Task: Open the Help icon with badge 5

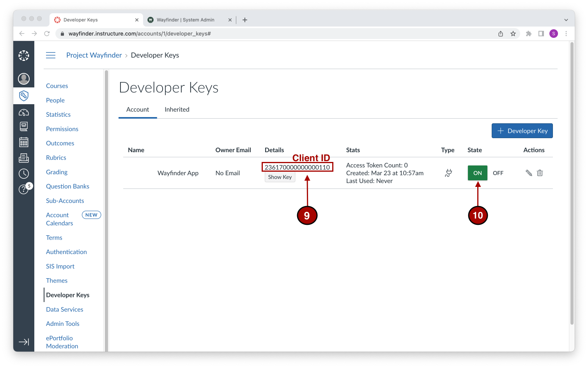Action: [x=24, y=189]
